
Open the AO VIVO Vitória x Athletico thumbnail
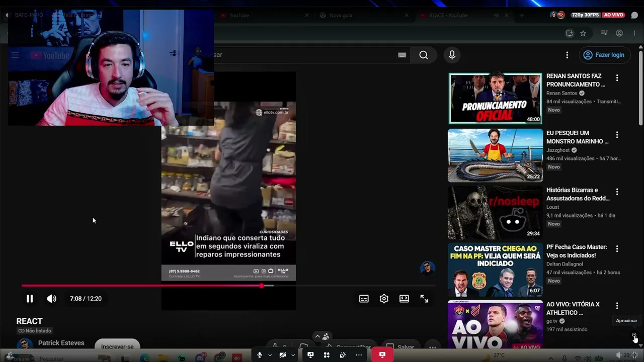(x=496, y=324)
